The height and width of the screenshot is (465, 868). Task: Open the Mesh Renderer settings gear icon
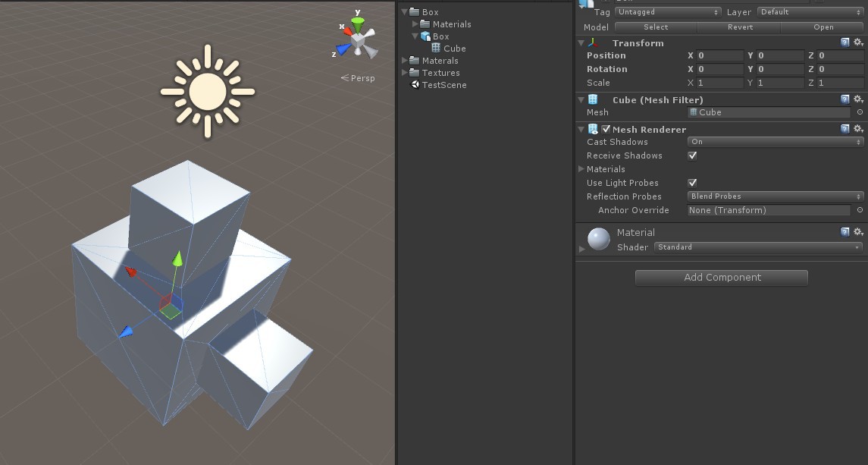(858, 129)
